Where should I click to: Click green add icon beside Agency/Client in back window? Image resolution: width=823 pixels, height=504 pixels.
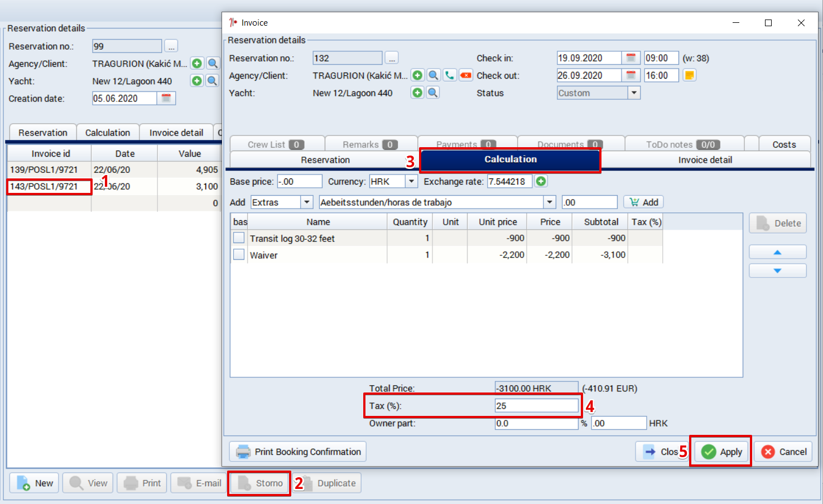[x=197, y=64]
